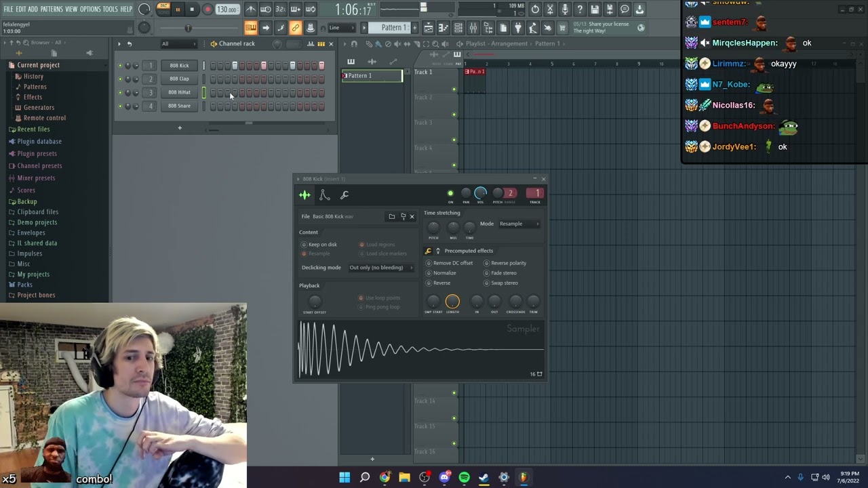
Task: Open the wrench settings tab in 808 Kick
Action: coord(344,195)
